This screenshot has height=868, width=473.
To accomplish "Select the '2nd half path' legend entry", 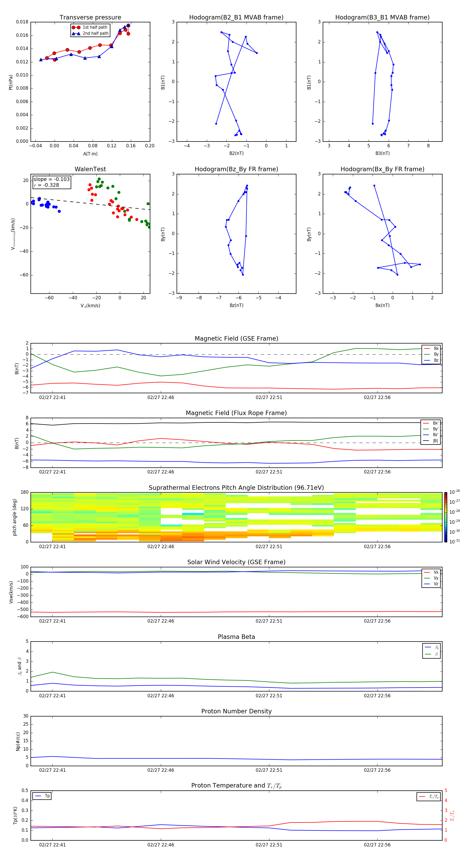I will [90, 33].
